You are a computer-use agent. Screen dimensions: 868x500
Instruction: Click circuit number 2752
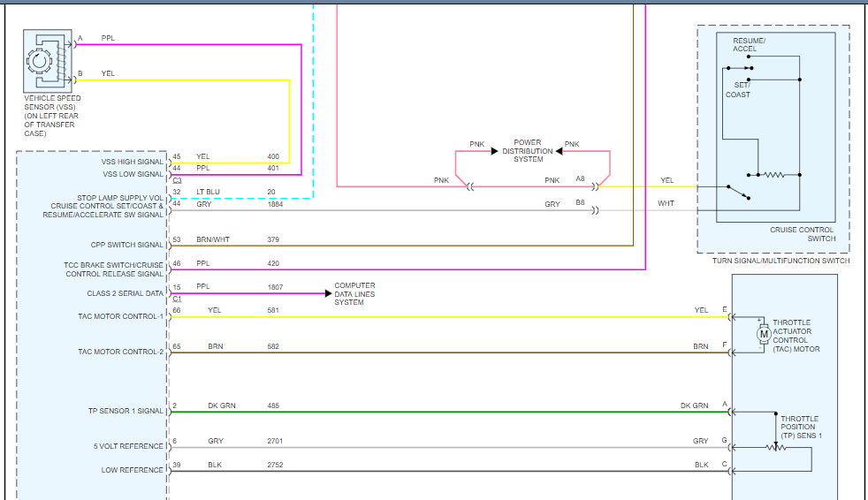pyautogui.click(x=275, y=465)
